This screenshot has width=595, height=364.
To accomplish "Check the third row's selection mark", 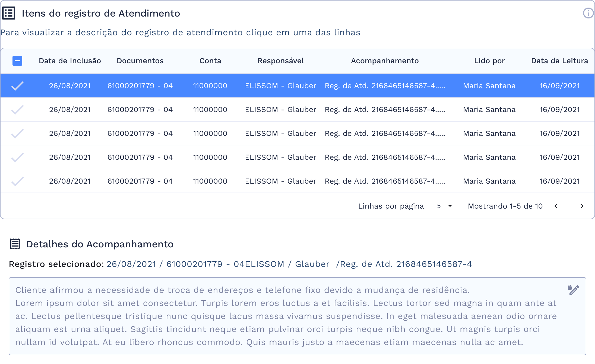I will pos(17,133).
